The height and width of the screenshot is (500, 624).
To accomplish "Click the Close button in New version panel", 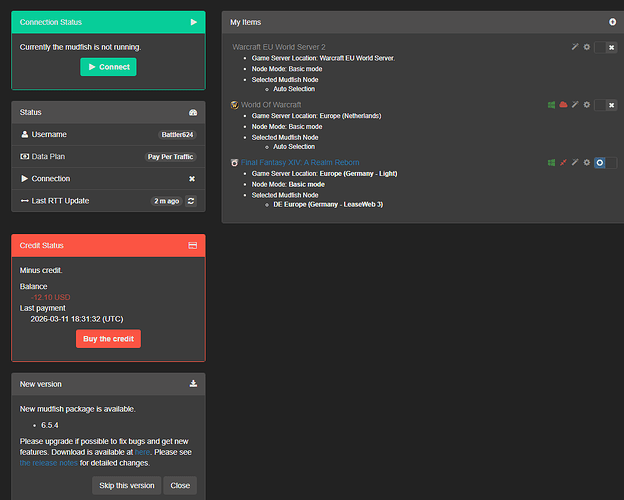I will [x=180, y=486].
